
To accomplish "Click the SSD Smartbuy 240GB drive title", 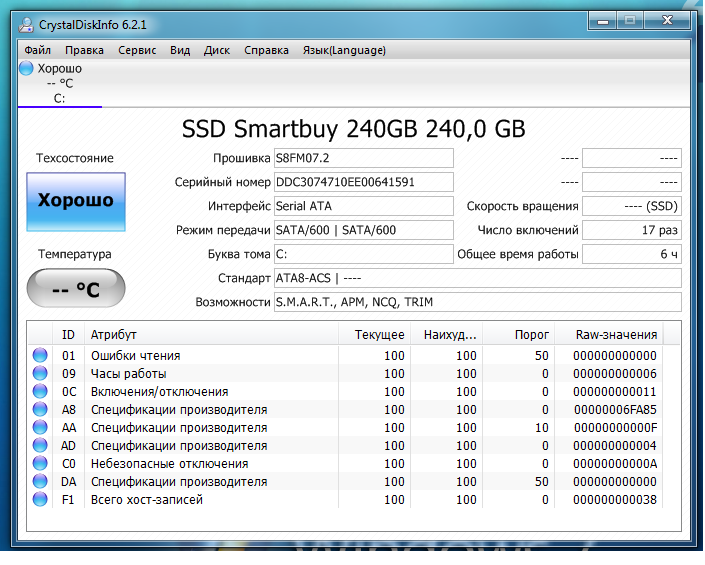I will pos(353,129).
